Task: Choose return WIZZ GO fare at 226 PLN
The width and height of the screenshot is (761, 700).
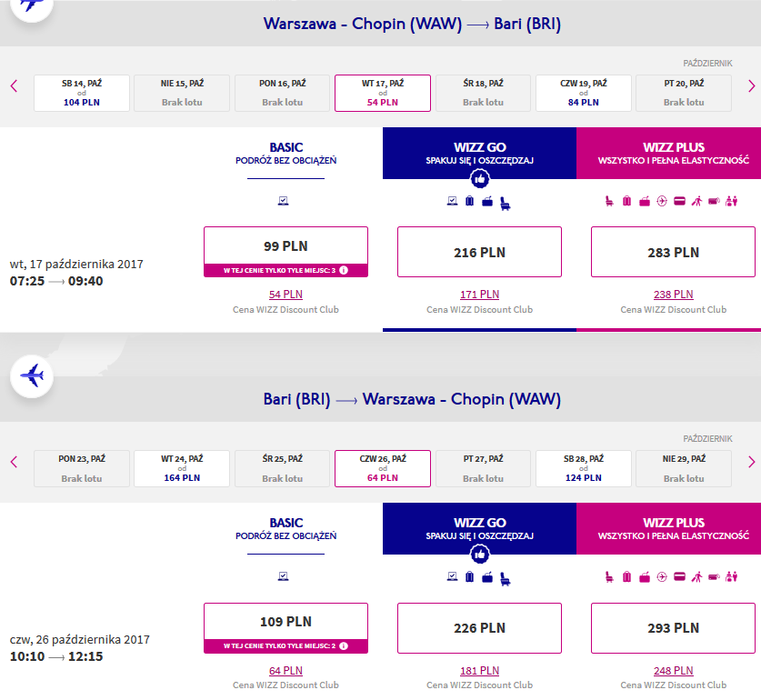Action: [x=479, y=628]
